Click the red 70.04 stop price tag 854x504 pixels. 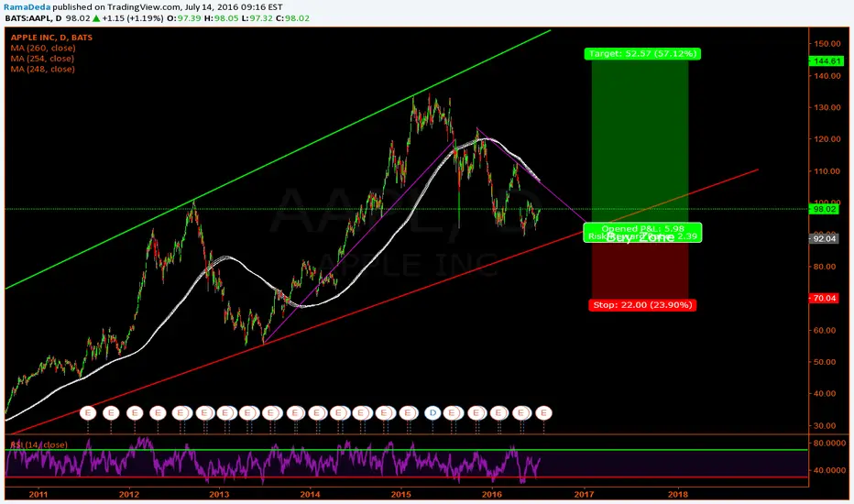825,298
